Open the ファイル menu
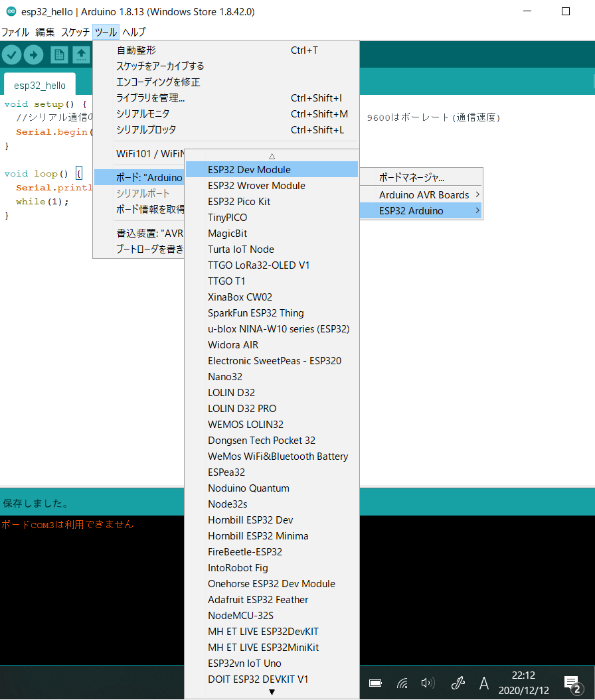 point(15,32)
